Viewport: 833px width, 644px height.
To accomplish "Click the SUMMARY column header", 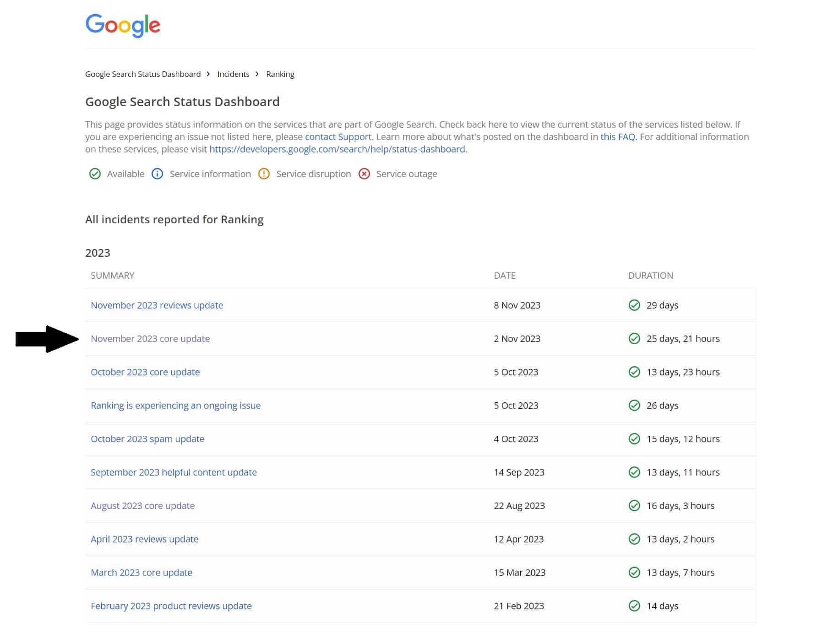I will [113, 276].
